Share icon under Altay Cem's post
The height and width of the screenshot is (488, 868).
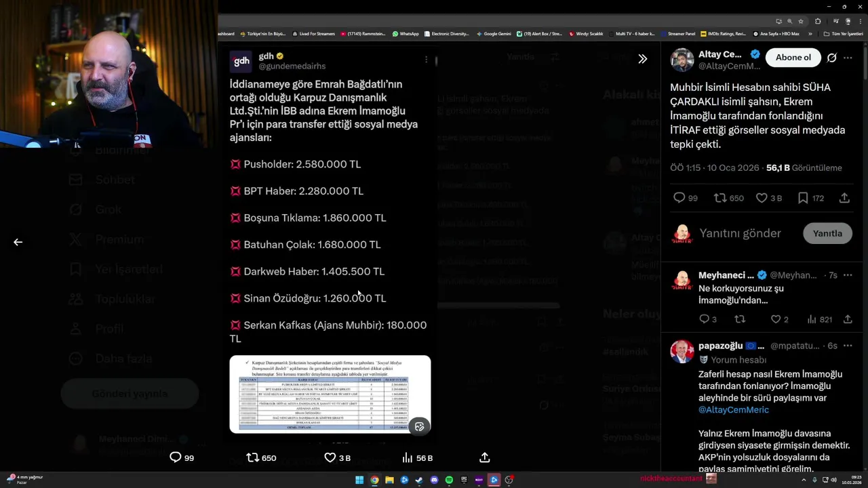(844, 198)
